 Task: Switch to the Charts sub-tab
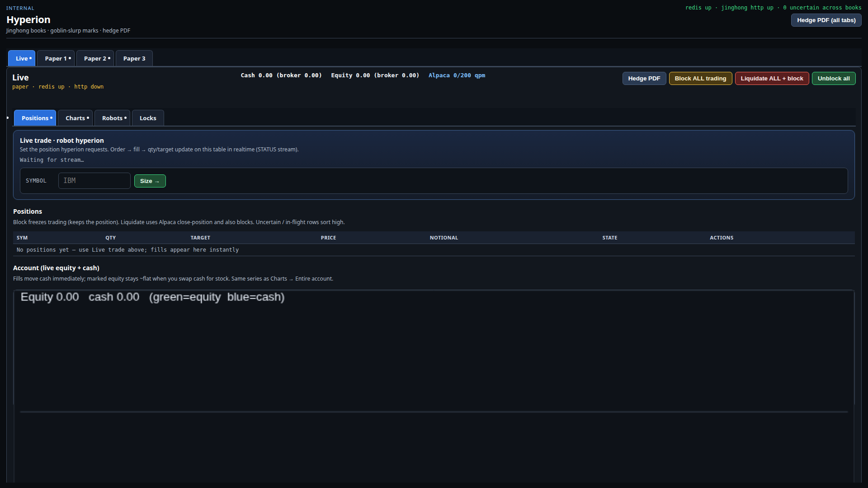pos(75,118)
